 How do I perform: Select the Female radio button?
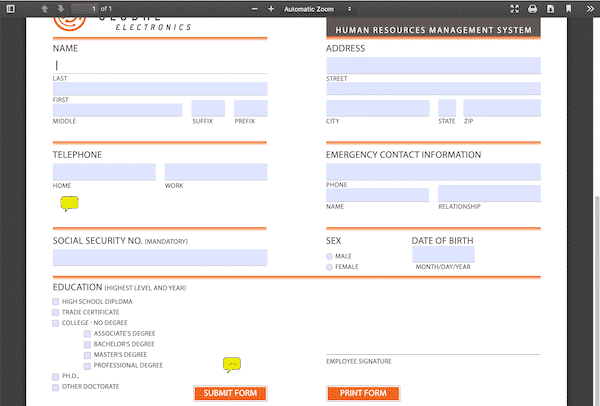click(x=329, y=267)
